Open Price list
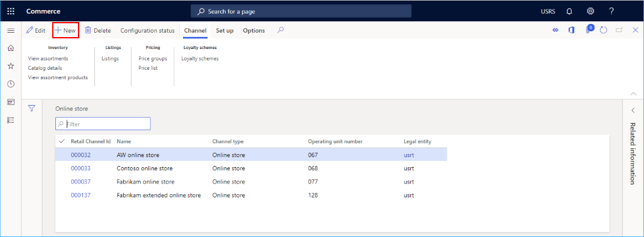Viewport: 644px width, 237px height. click(x=148, y=68)
